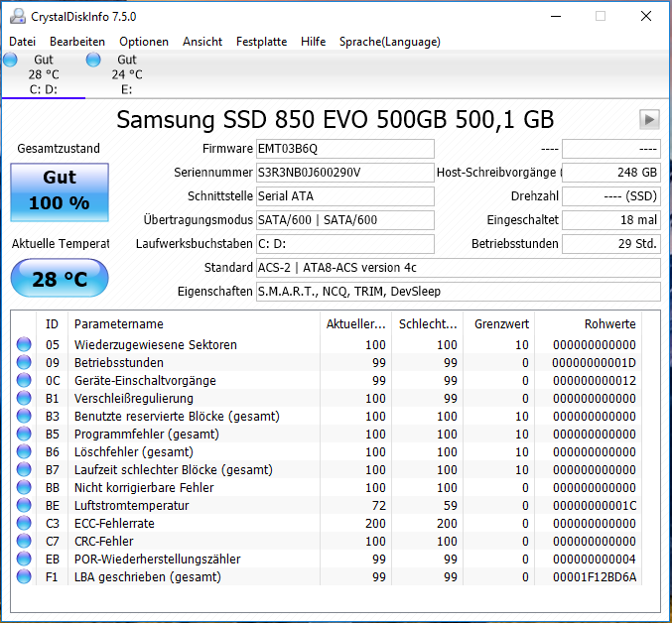
Task: Select the POR-Wiederherstellungszähler parameter name
Action: [157, 559]
